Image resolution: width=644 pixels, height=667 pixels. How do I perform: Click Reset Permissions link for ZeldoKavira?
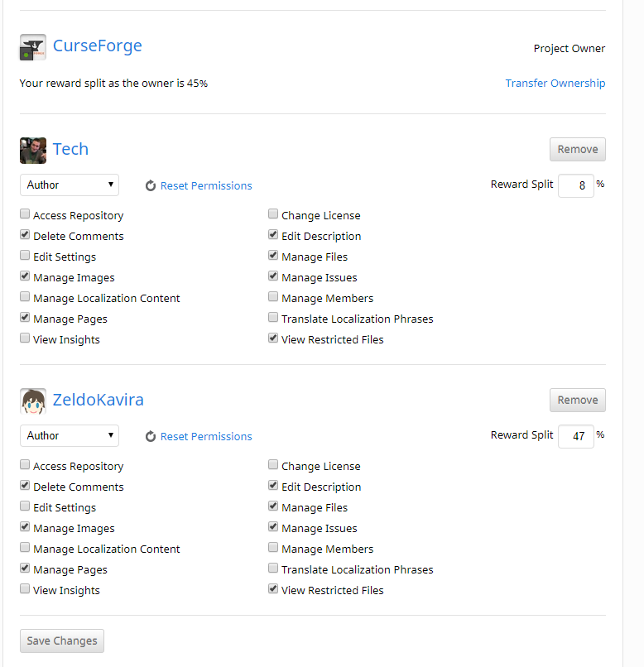pyautogui.click(x=206, y=436)
